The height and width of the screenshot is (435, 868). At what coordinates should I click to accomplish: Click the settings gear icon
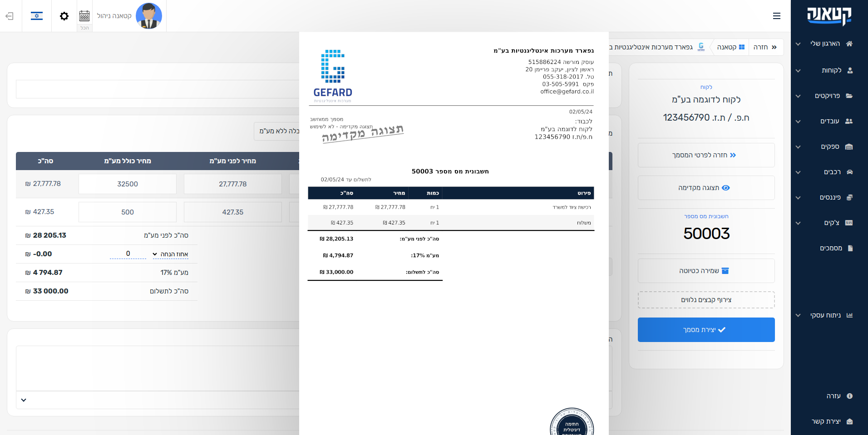[x=64, y=16]
